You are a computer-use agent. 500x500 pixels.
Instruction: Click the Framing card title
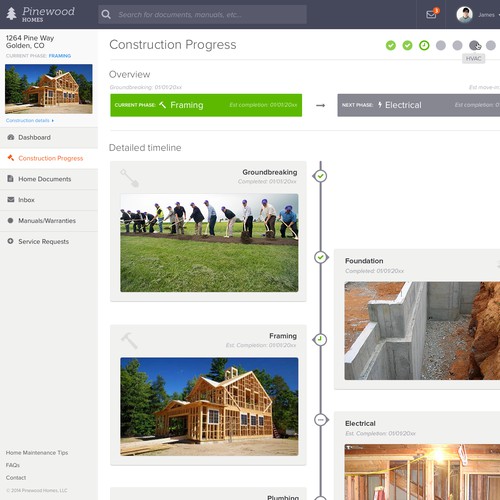click(x=283, y=336)
